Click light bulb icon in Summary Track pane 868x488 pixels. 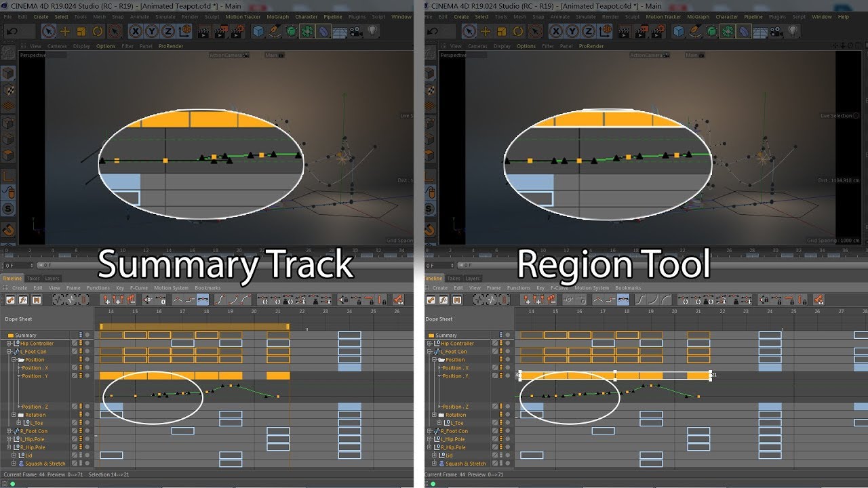[x=373, y=30]
